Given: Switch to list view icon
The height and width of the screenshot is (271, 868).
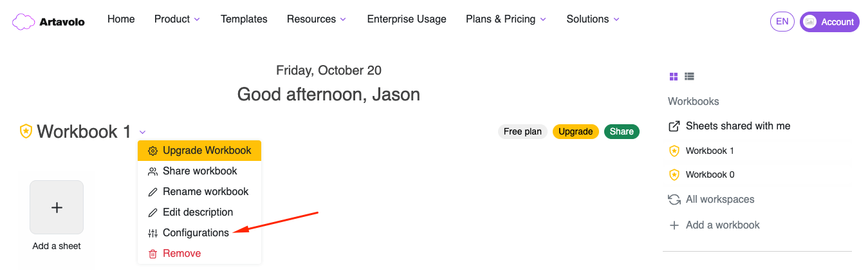Looking at the screenshot, I should click(x=690, y=77).
